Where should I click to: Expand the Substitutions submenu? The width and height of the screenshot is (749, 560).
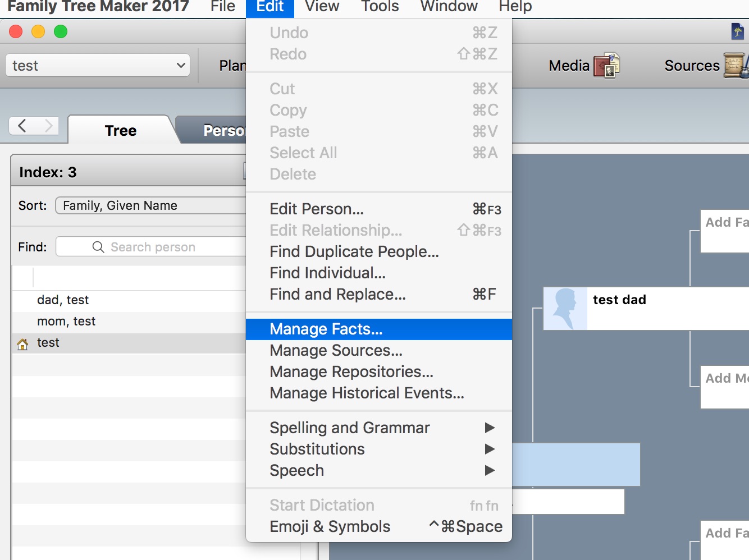tap(317, 449)
